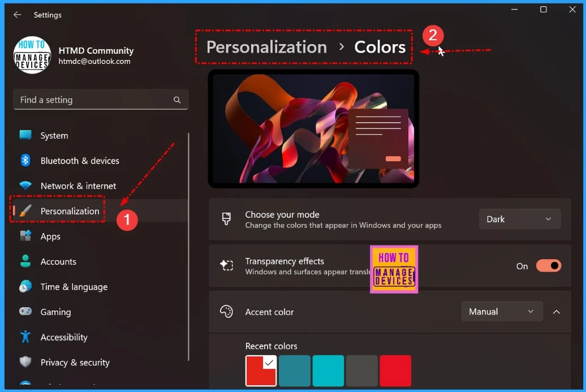Select Accounts in the sidebar
The height and width of the screenshot is (392, 586).
pos(58,261)
